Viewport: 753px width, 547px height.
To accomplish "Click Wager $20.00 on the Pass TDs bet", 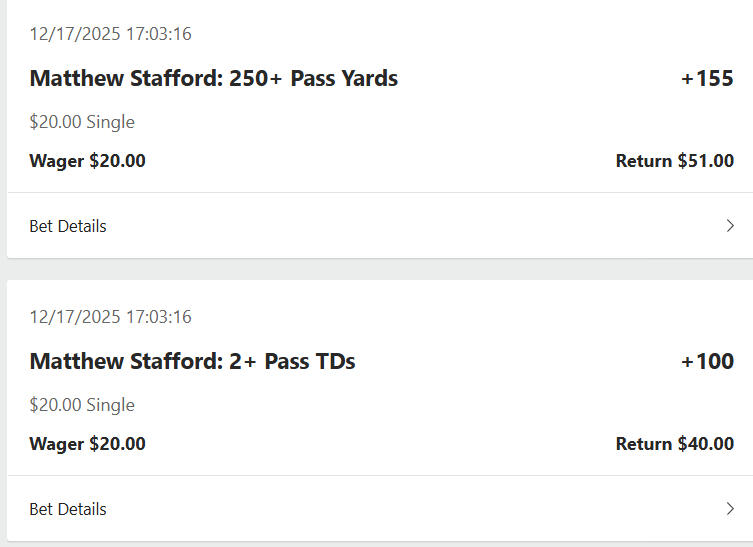I will [87, 443].
